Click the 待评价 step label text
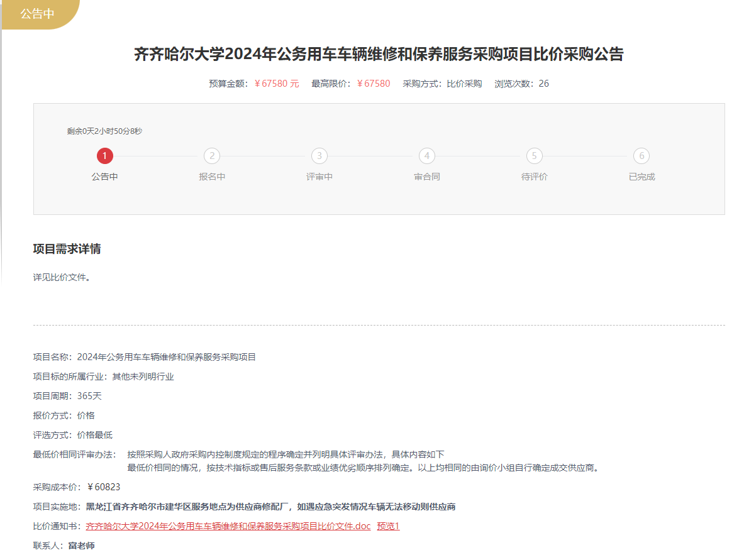 click(x=534, y=177)
